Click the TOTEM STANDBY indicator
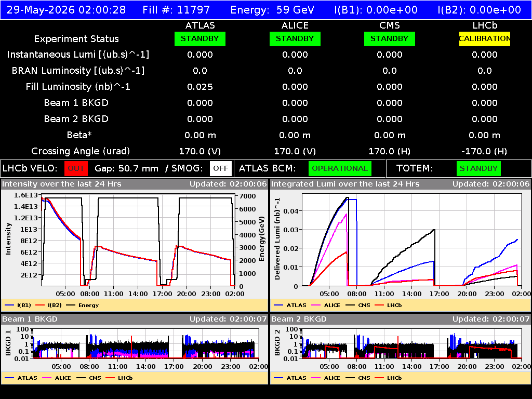This screenshot has height=399, width=532. [478, 169]
